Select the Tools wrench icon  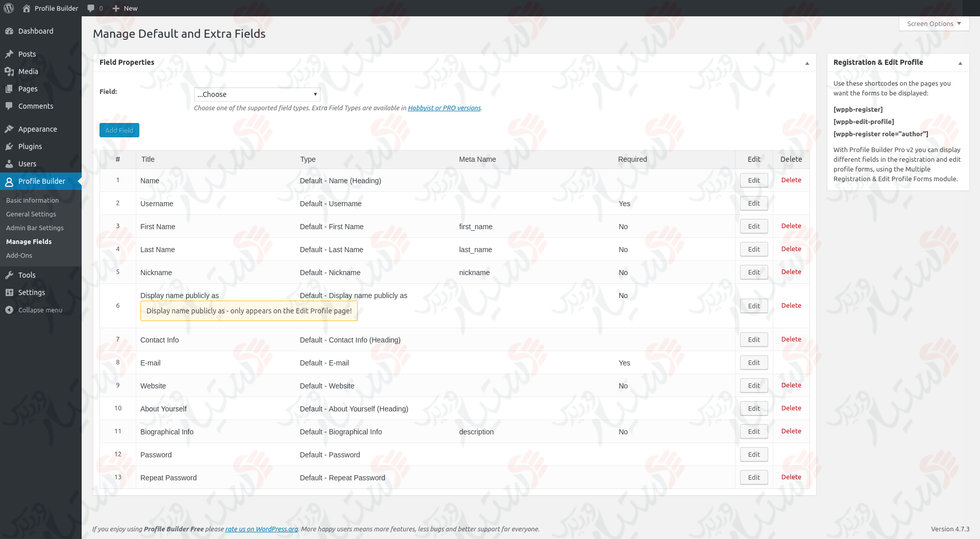click(10, 275)
